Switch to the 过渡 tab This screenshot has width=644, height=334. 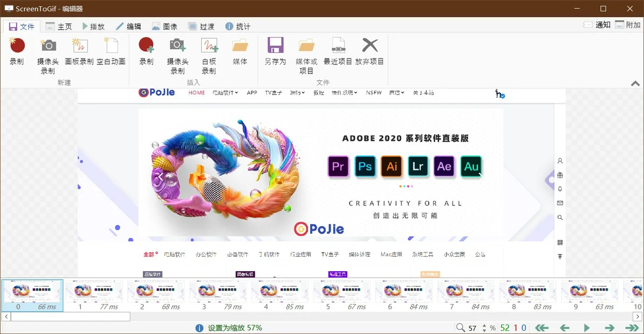click(201, 26)
